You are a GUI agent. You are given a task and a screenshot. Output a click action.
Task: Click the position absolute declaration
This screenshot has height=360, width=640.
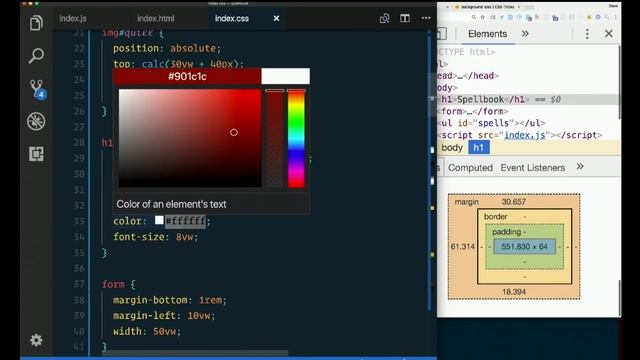(x=167, y=49)
